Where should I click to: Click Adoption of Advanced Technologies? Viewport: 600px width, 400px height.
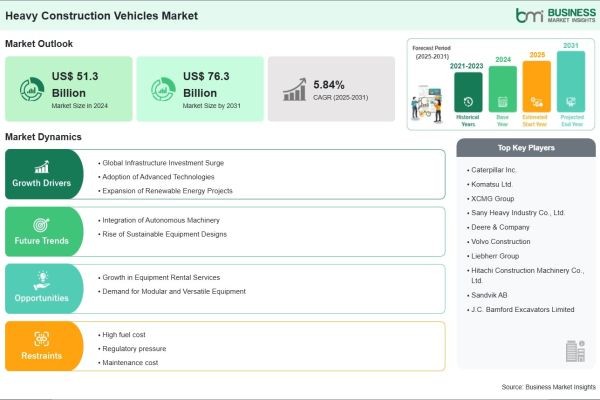coord(158,177)
